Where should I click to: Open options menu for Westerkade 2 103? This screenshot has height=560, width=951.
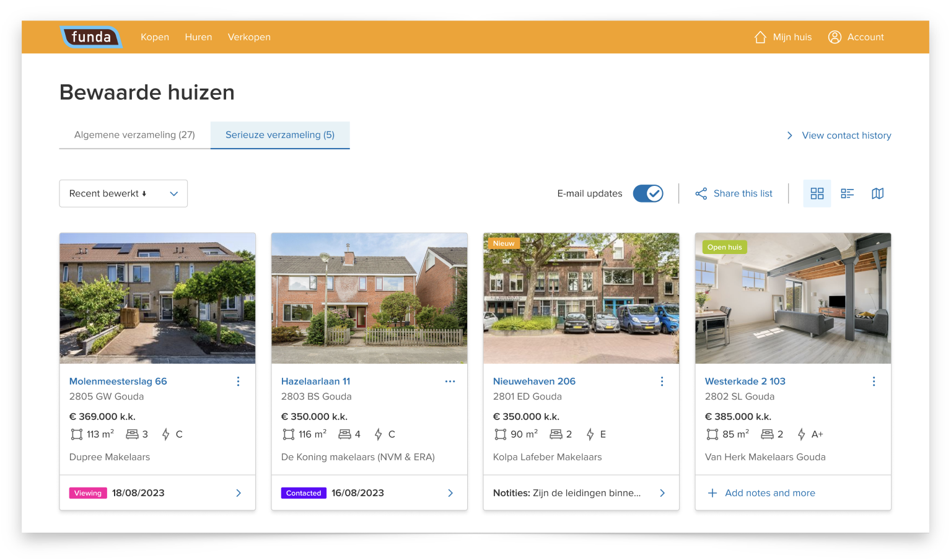[874, 382]
